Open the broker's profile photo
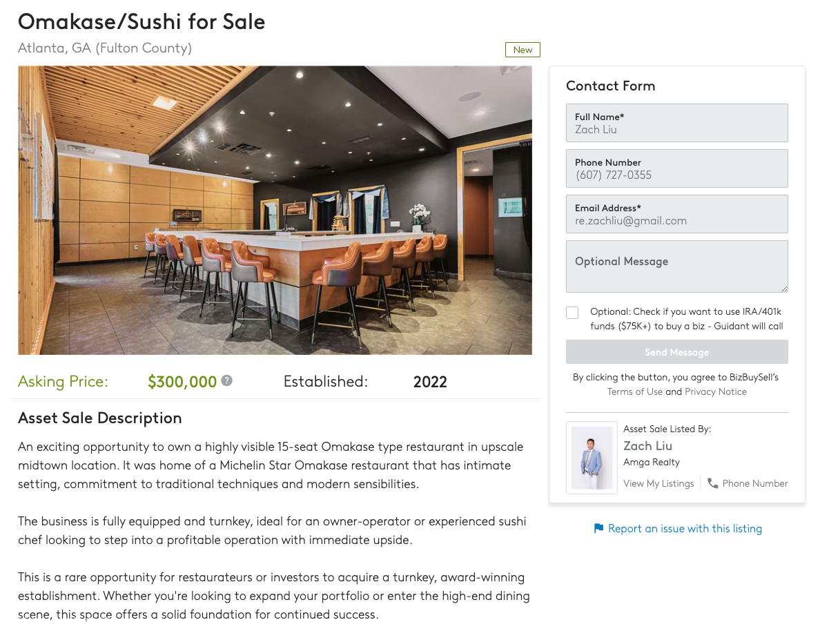 (592, 458)
